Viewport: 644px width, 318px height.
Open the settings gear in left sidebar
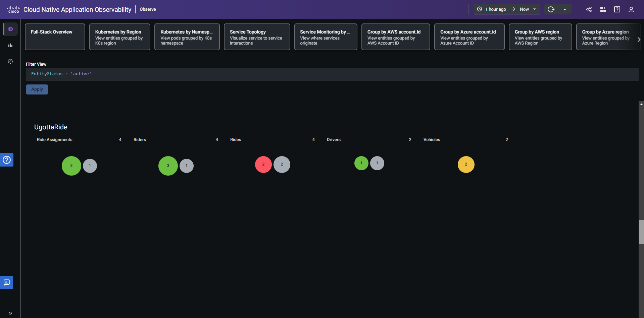click(10, 61)
